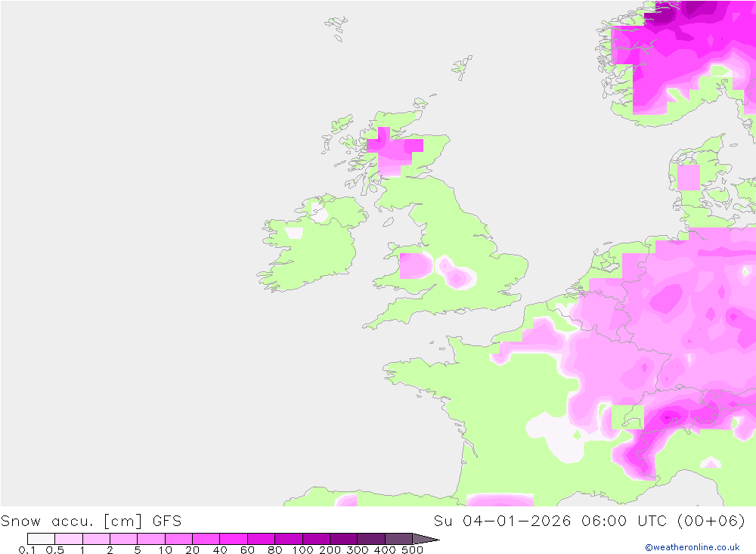Click the 'Snow accu. [cm] GFS' title
This screenshot has width=756, height=554.
[91, 522]
